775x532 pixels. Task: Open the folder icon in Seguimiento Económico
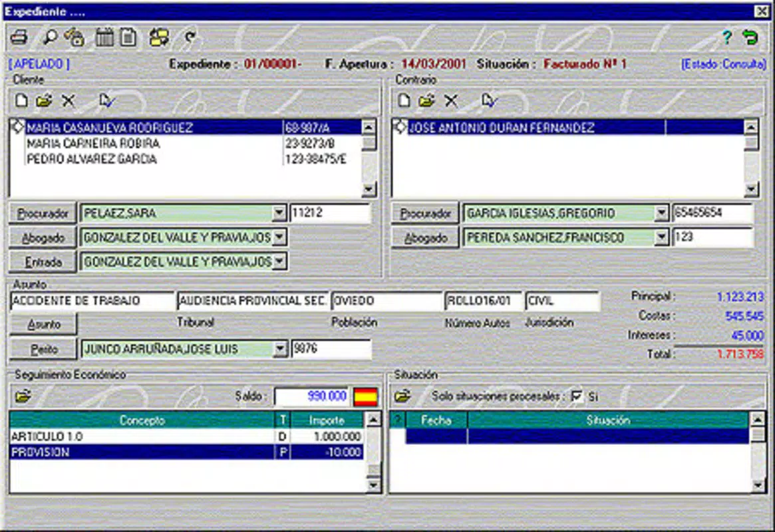coord(23,396)
